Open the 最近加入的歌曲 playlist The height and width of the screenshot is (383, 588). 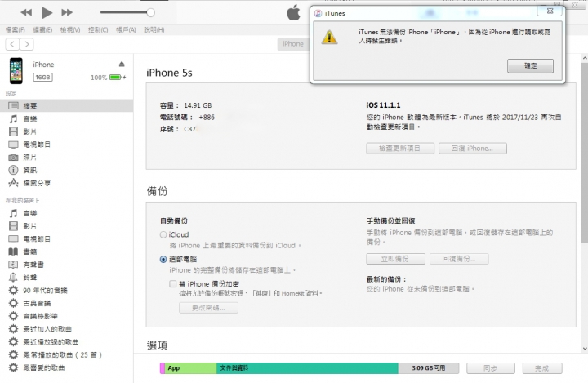[66, 329]
